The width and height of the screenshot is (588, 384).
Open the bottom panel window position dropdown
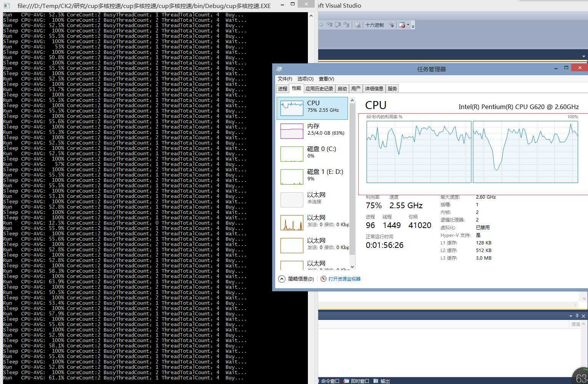571,316
